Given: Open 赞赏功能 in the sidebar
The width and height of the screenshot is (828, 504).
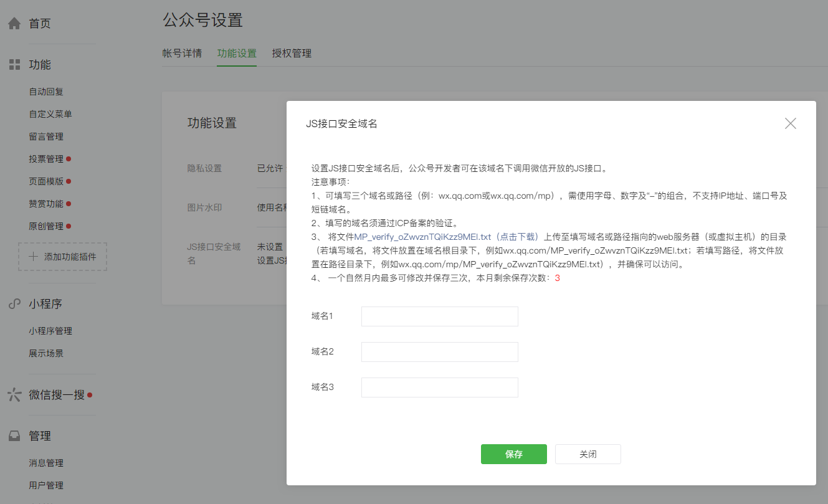Looking at the screenshot, I should click(46, 204).
